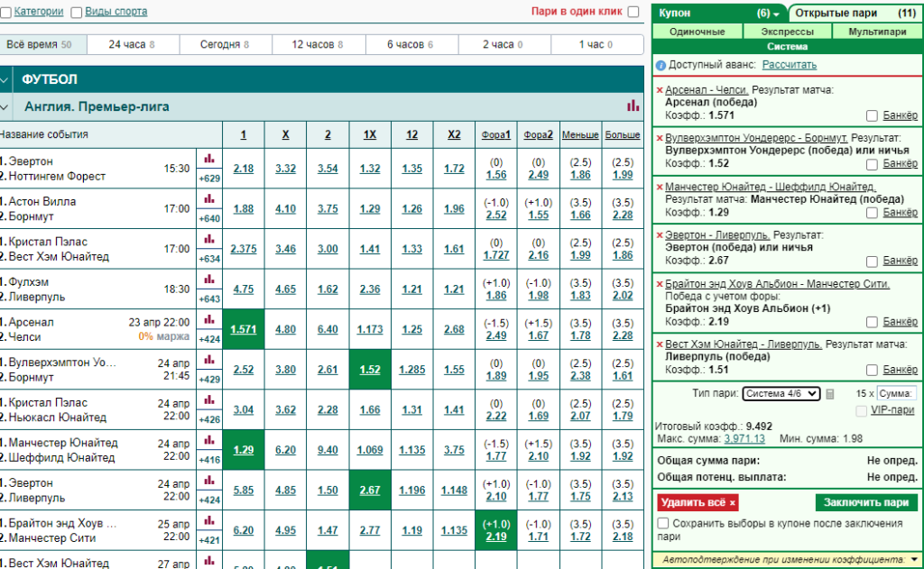Enable Пари в один клик checkbox

tap(633, 12)
